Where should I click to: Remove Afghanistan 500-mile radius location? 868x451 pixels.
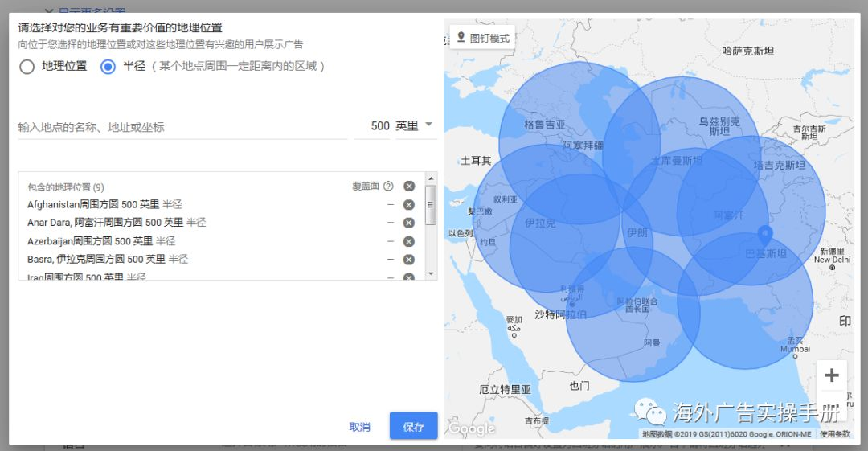tap(408, 205)
